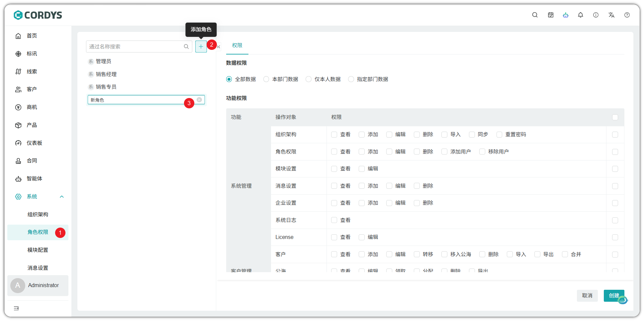Select the 本部门数据 radio option
This screenshot has width=644, height=321.
point(266,79)
